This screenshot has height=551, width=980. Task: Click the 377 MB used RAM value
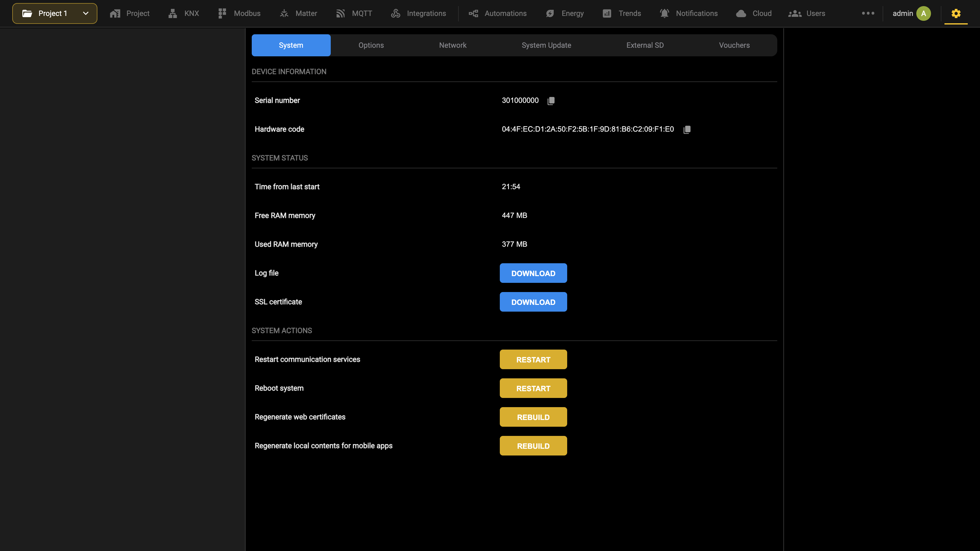pos(514,244)
